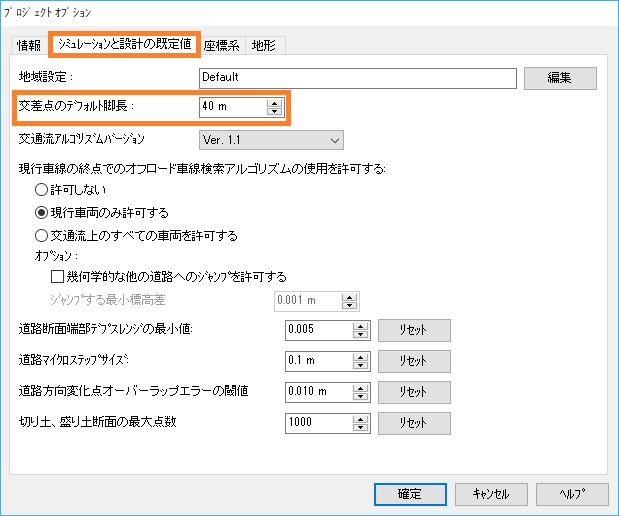
Task: Switch to the 情報 tab
Action: [29, 45]
